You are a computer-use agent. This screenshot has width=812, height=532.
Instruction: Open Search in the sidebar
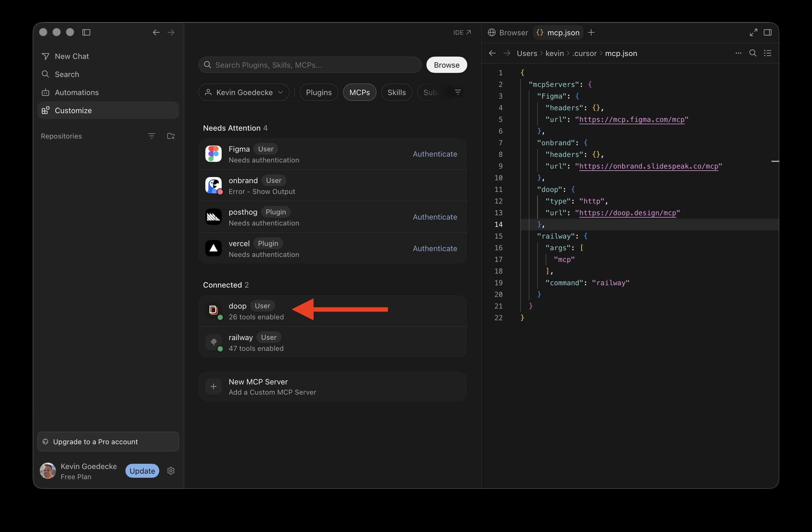point(108,74)
